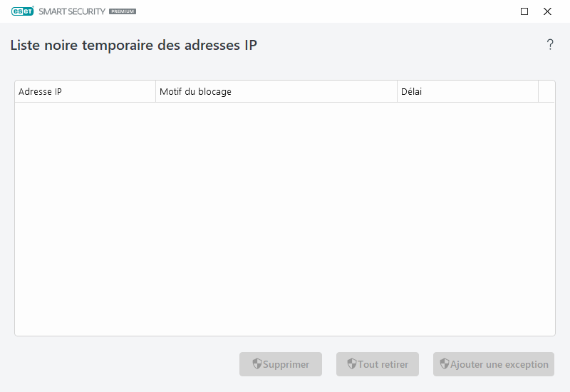Click divider between Motif du blocage and Délai
570x392 pixels.
(397, 92)
